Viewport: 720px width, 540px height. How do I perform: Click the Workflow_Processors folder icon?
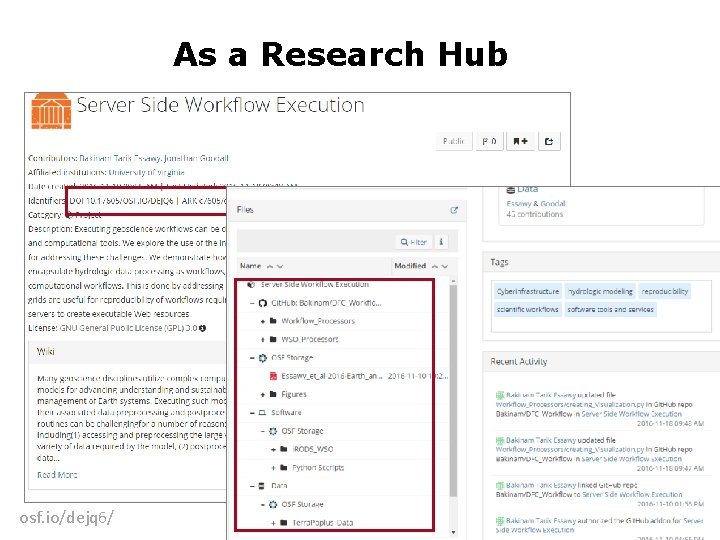point(273,321)
